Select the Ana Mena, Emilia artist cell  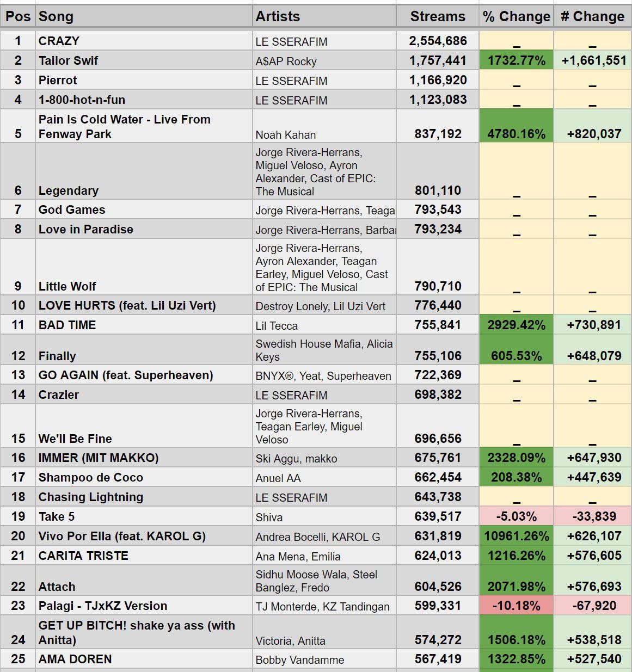pos(324,556)
